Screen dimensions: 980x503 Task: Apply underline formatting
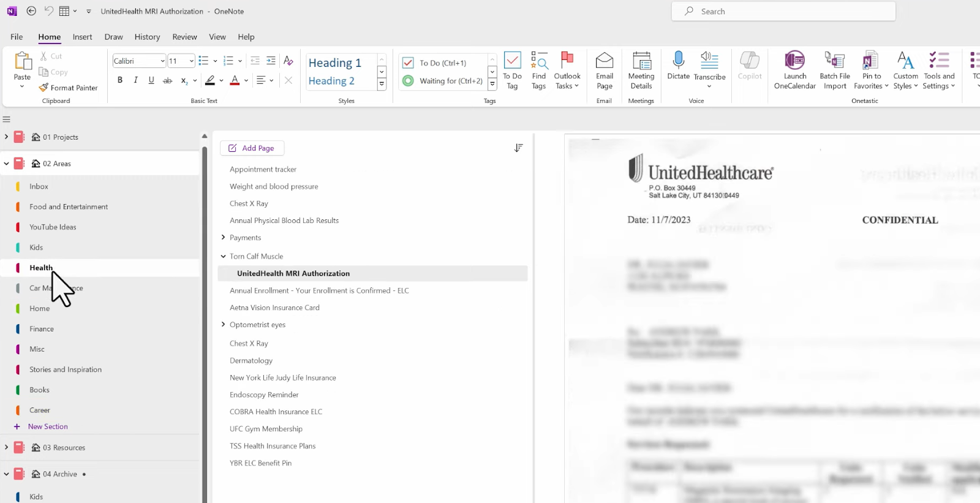click(151, 80)
